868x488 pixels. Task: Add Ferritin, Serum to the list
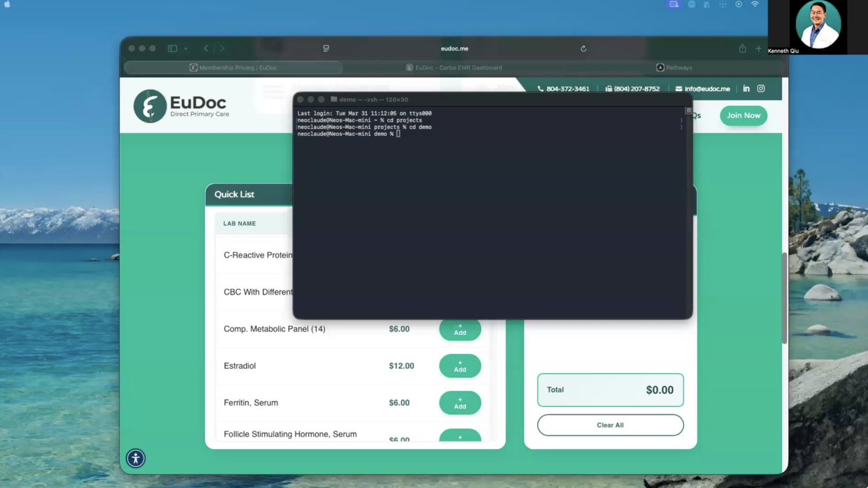(x=460, y=403)
